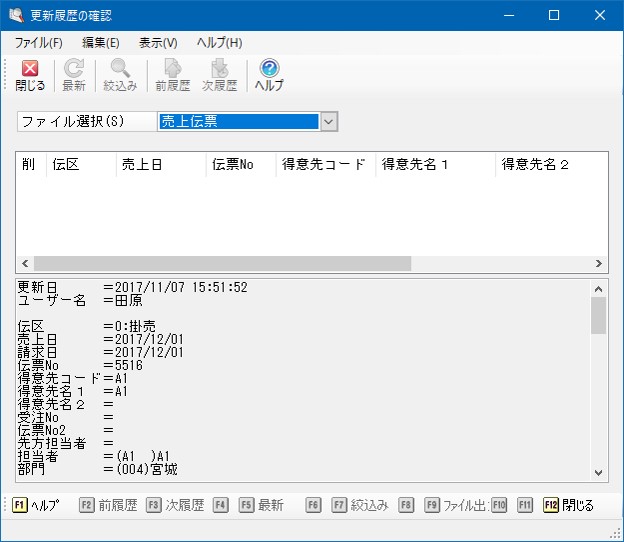Click the red 閉じる close toolbar icon
This screenshot has width=624, height=542.
pos(30,70)
